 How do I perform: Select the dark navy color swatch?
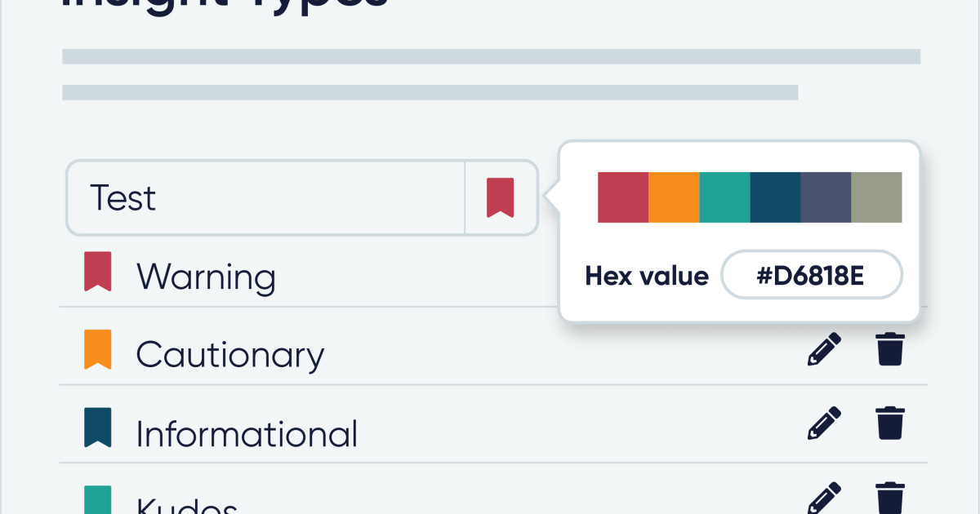pos(775,197)
